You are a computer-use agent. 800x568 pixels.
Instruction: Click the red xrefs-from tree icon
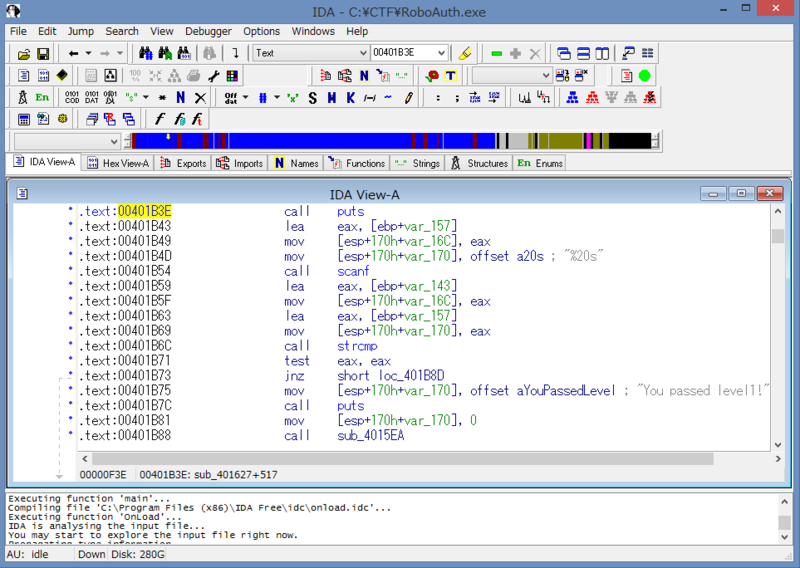pyautogui.click(x=592, y=97)
